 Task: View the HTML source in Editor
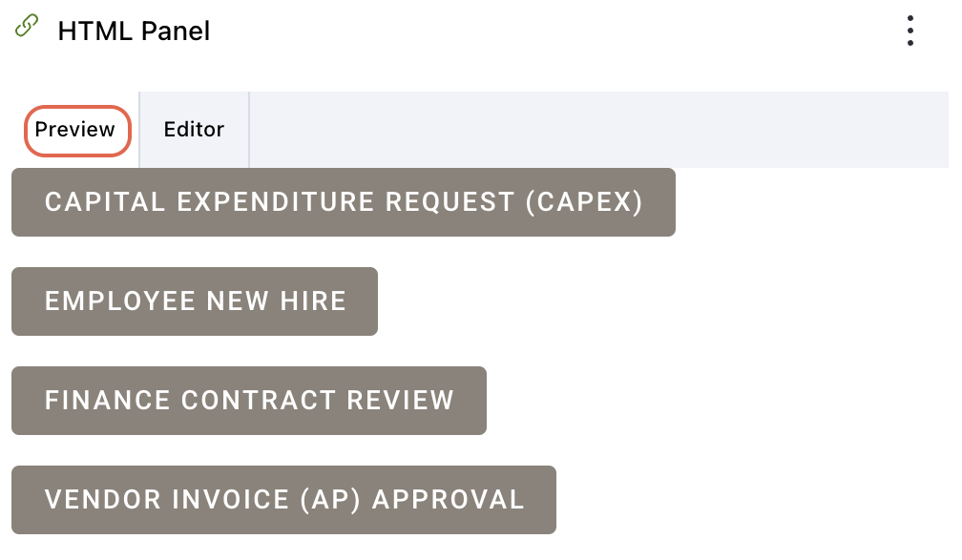194,130
